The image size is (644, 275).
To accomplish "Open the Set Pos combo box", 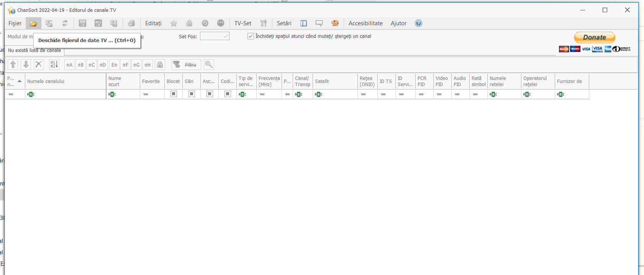I will (215, 36).
